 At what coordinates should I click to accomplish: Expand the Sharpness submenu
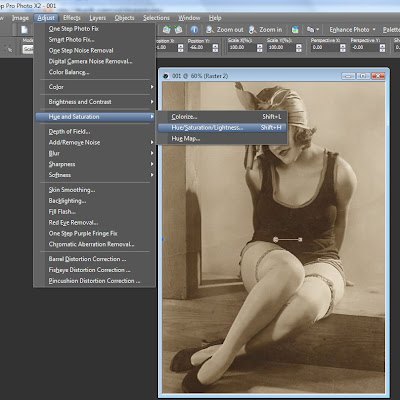(95, 164)
